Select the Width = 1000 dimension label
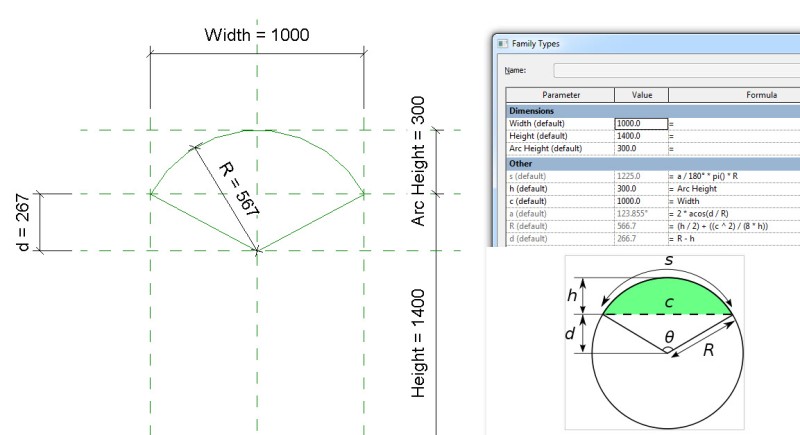 [257, 35]
